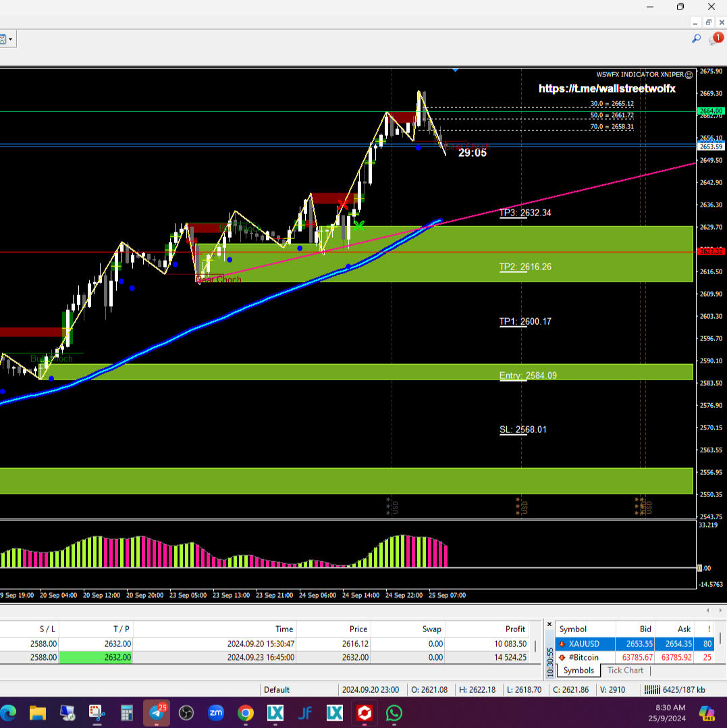Screen dimensions: 727x728
Task: Open the Calculator taskbar icon
Action: 126,712
